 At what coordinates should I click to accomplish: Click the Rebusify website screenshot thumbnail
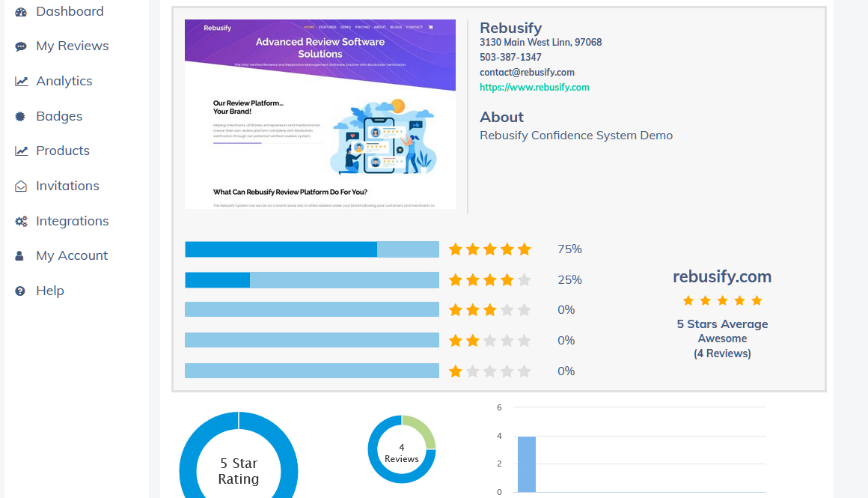pos(320,114)
